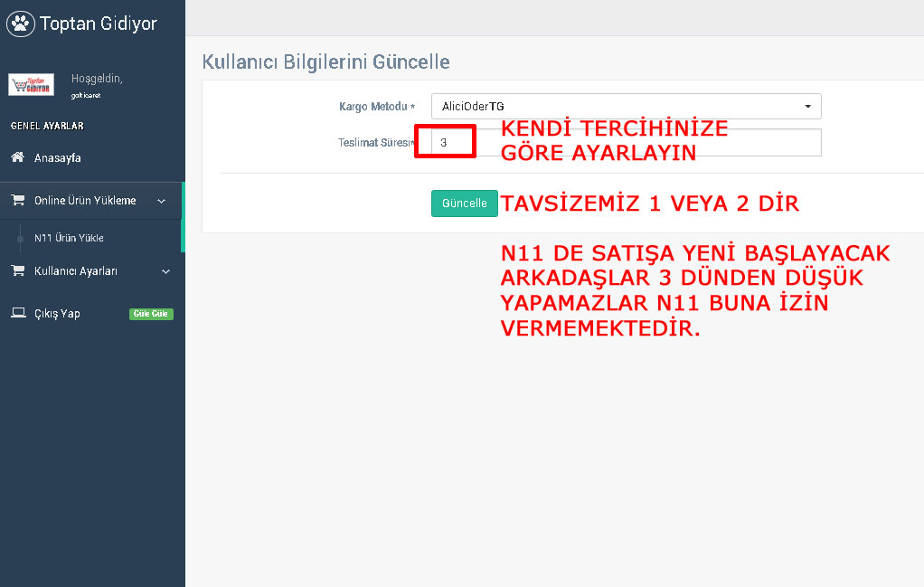
Task: Open the Kargo Metodu dropdown
Action: pos(625,107)
